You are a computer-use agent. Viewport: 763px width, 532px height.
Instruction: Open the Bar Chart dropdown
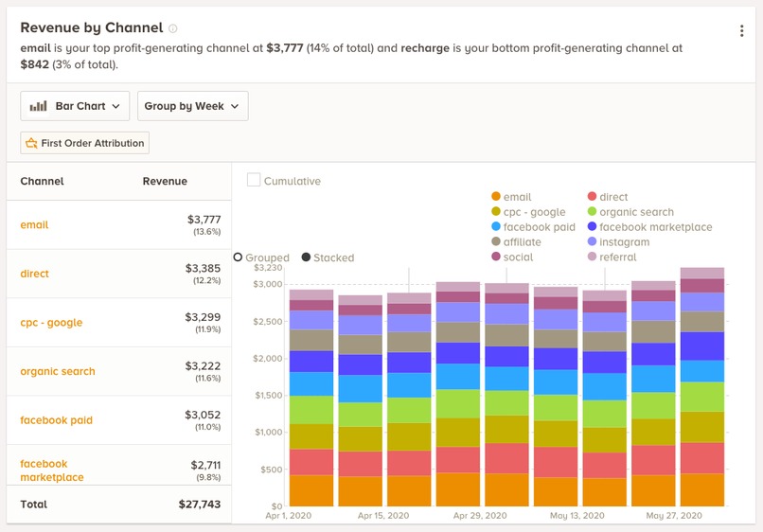tap(75, 106)
